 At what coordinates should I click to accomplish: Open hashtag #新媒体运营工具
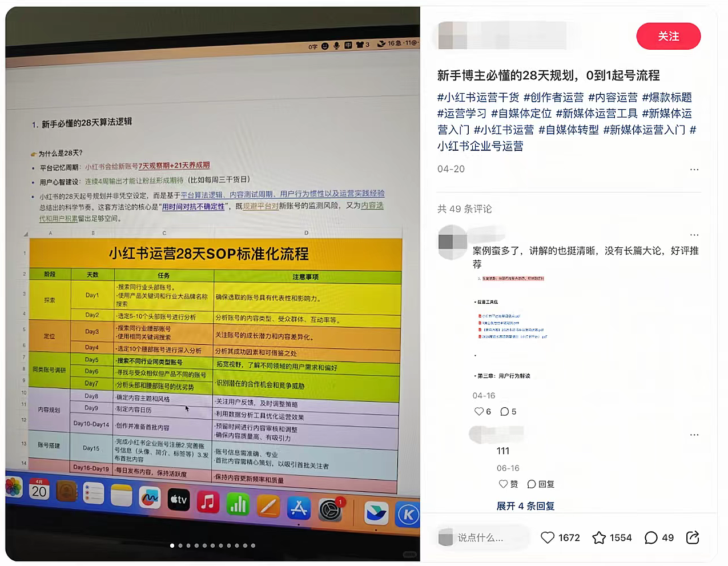click(x=597, y=114)
